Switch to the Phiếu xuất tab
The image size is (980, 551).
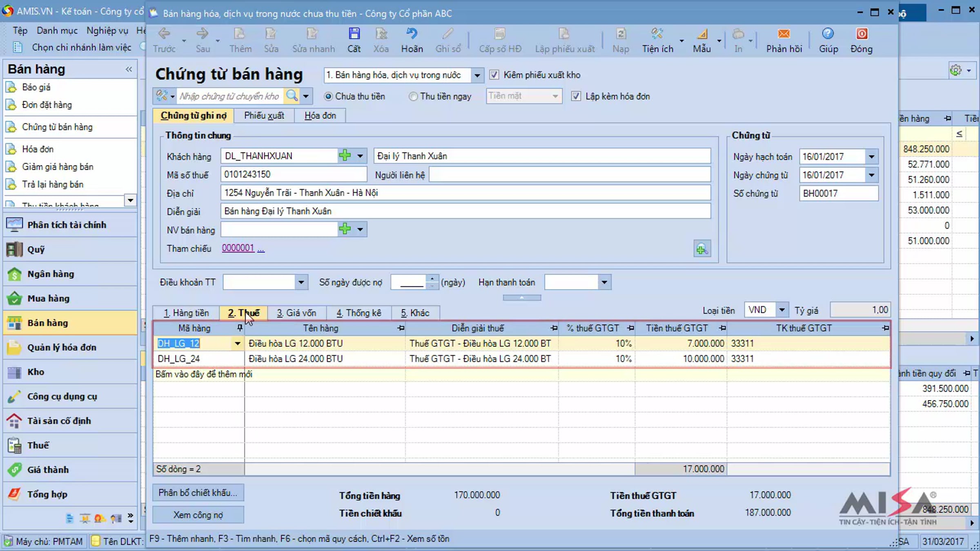(x=264, y=116)
